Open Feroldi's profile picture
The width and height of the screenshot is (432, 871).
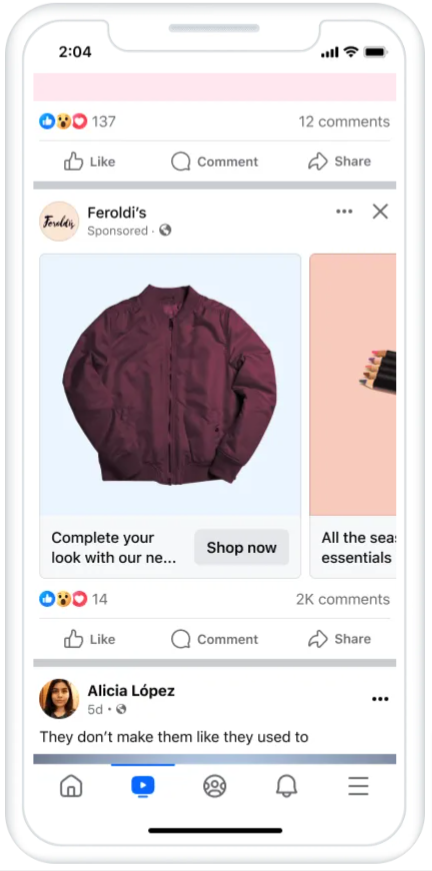[59, 221]
